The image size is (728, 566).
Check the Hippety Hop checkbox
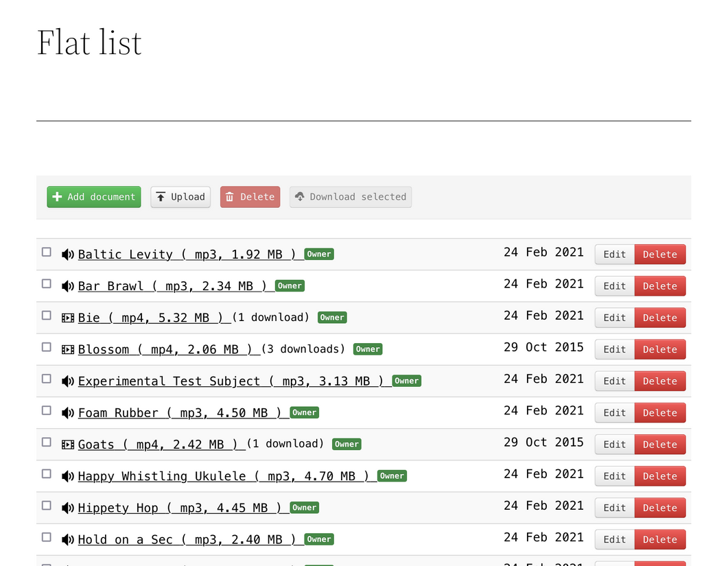point(47,505)
